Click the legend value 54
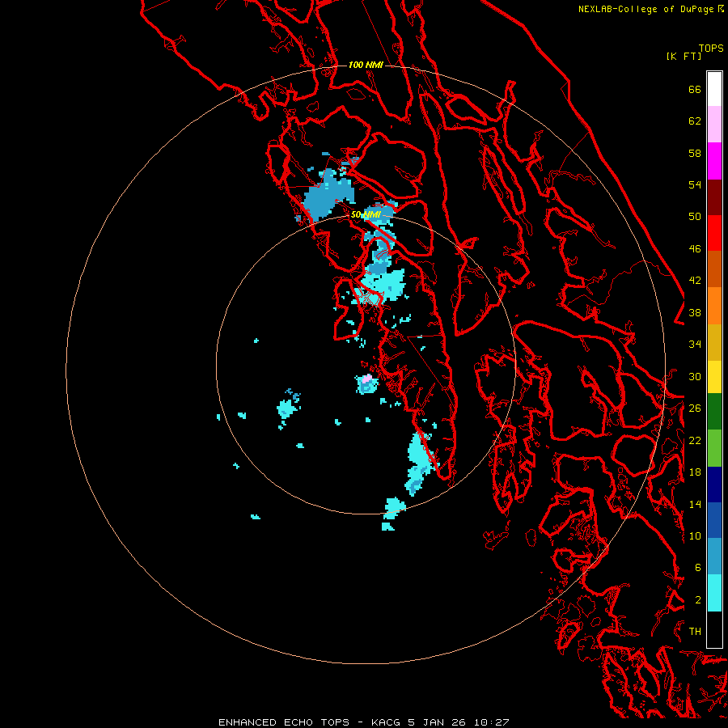The height and width of the screenshot is (728, 728). click(695, 184)
